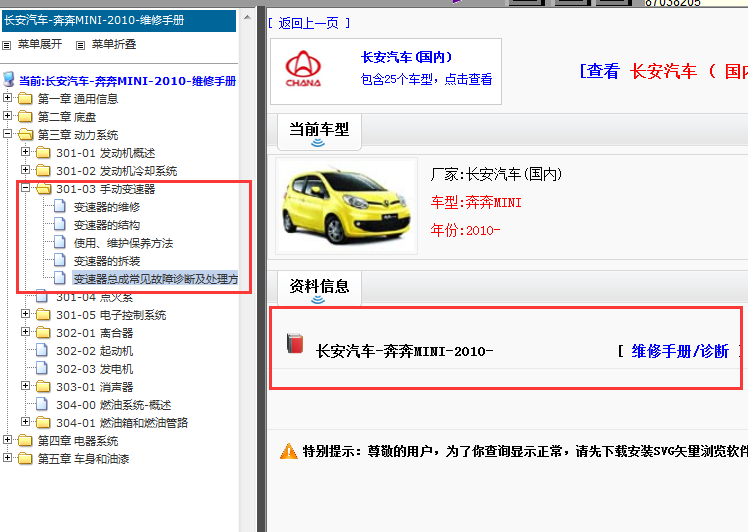Click document icon of 变速器的维修
Screen dimensions: 748x532
coord(60,207)
